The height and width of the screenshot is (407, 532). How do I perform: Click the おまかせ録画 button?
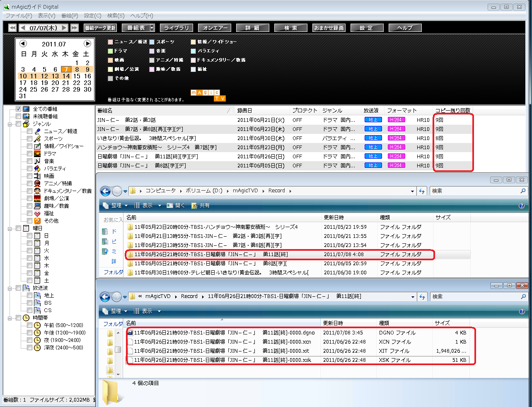click(329, 28)
